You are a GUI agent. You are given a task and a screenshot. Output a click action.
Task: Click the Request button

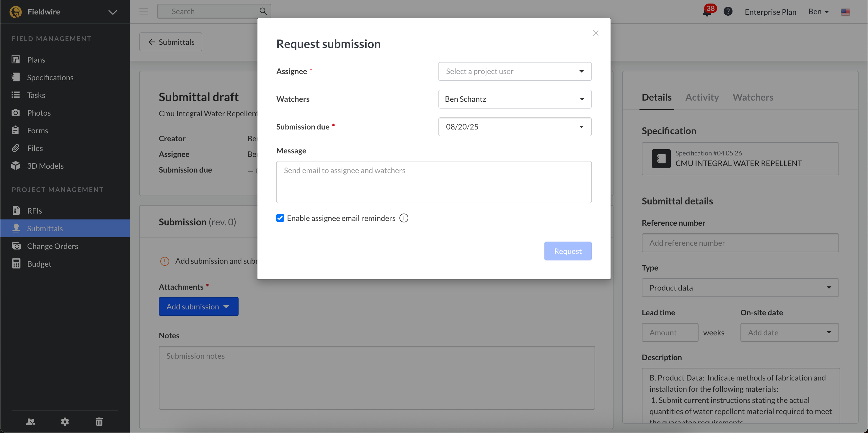567,251
